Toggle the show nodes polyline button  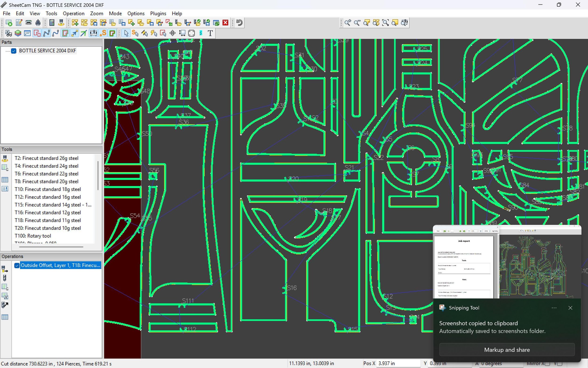(46, 33)
